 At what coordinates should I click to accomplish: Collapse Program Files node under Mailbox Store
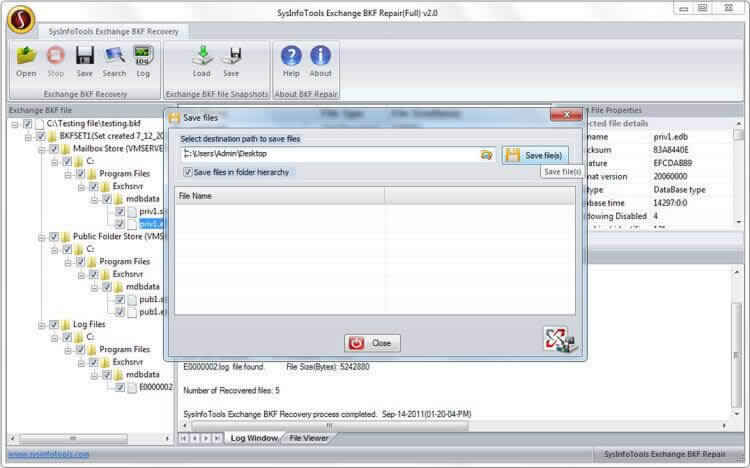(68, 175)
